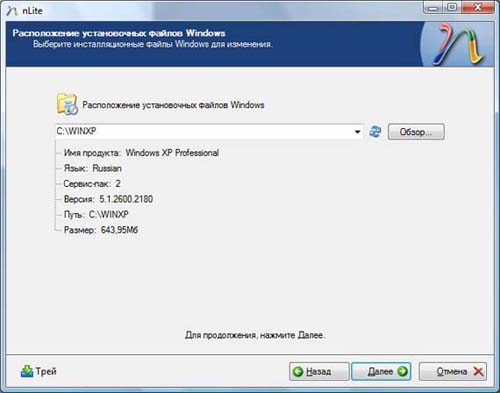Open the path dropdown arrow for C:\WINXP
This screenshot has width=500, height=393.
357,132
